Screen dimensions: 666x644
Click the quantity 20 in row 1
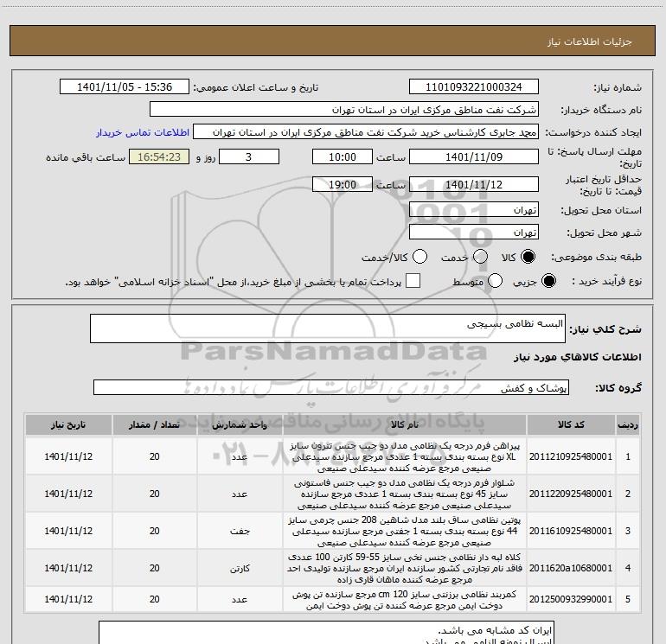point(155,456)
